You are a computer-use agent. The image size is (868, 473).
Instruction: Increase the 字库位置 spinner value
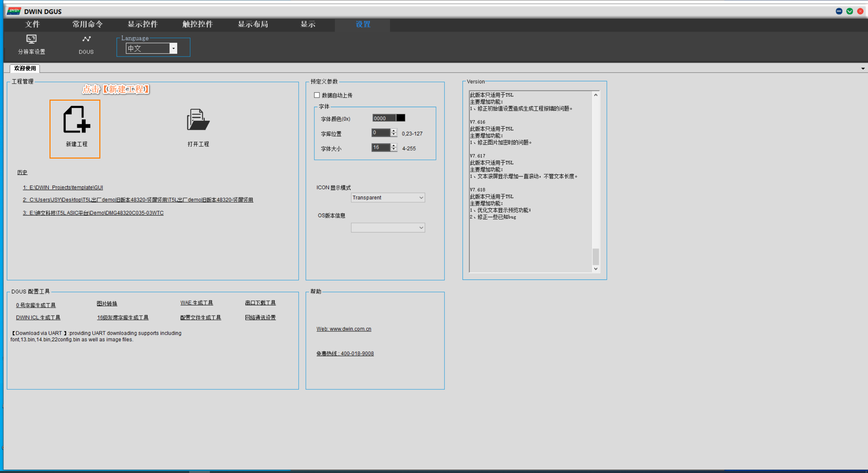(x=394, y=130)
